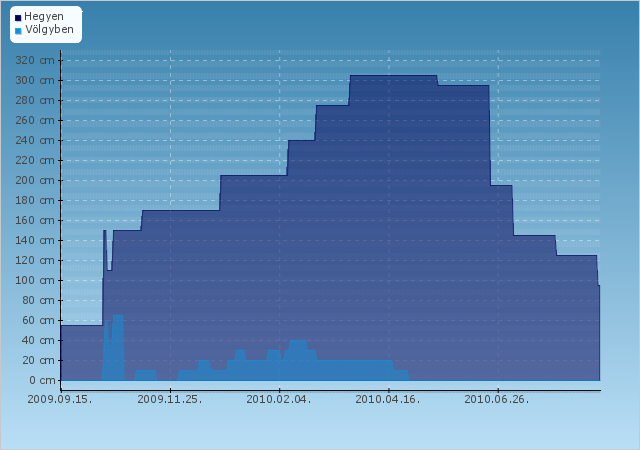Click the 120 cm axis label

click(35, 261)
